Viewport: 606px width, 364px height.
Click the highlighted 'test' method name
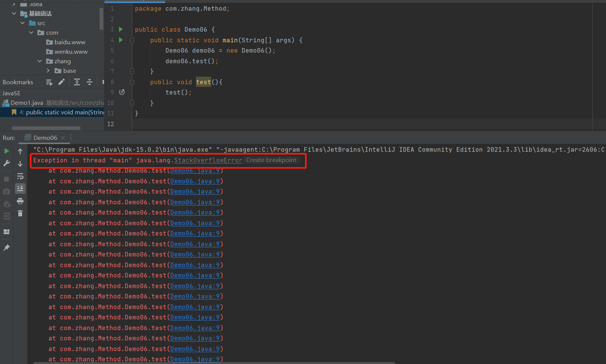tap(204, 82)
